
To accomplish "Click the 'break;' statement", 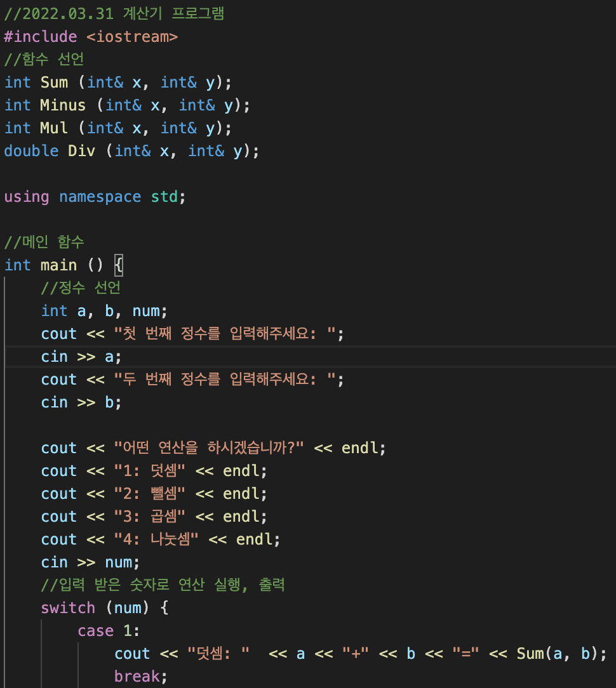I will click(141, 676).
